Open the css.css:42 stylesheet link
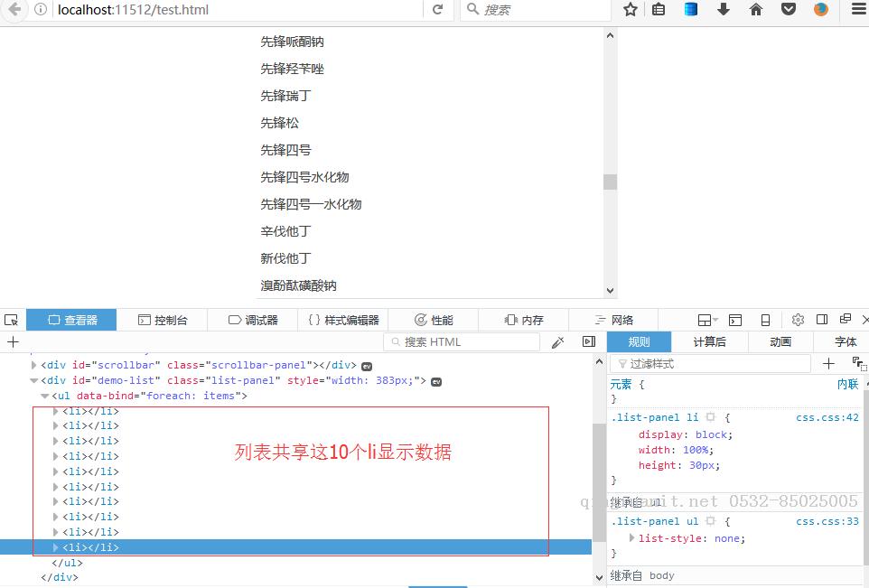 [x=827, y=416]
